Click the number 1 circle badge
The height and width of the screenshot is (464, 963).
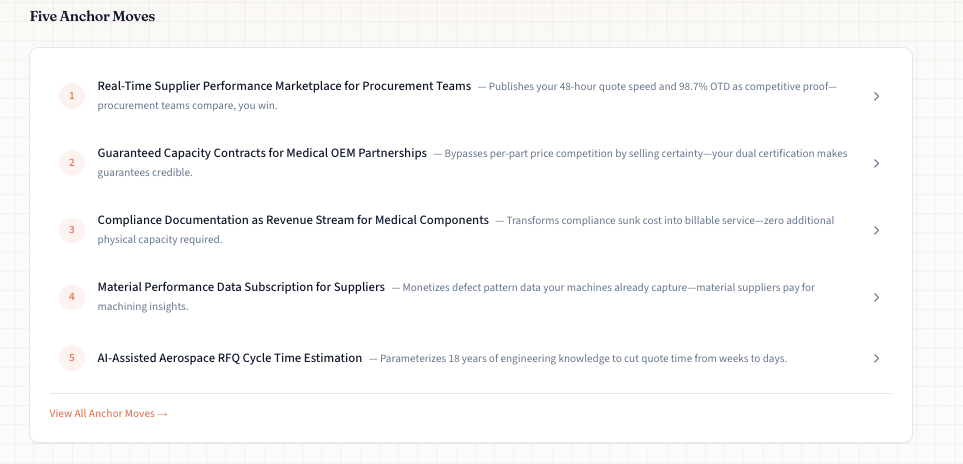[72, 96]
